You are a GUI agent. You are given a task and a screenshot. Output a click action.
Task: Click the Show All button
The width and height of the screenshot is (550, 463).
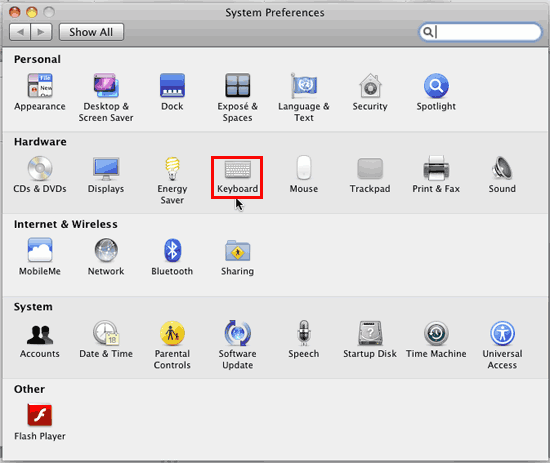point(91,32)
